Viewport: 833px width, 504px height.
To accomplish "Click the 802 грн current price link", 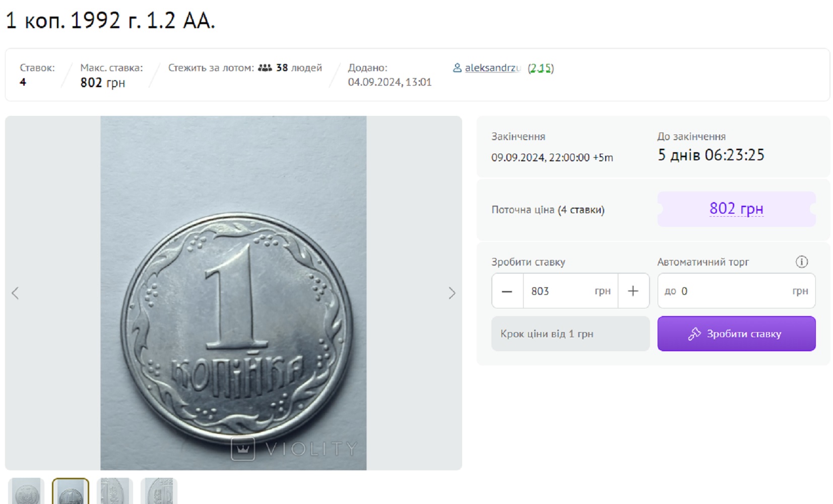I will coord(736,209).
